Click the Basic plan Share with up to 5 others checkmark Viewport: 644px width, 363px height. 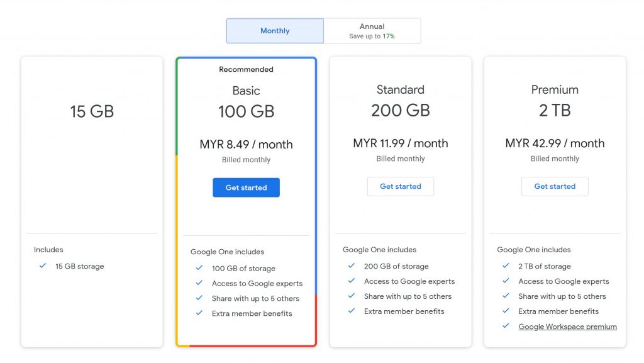point(199,298)
